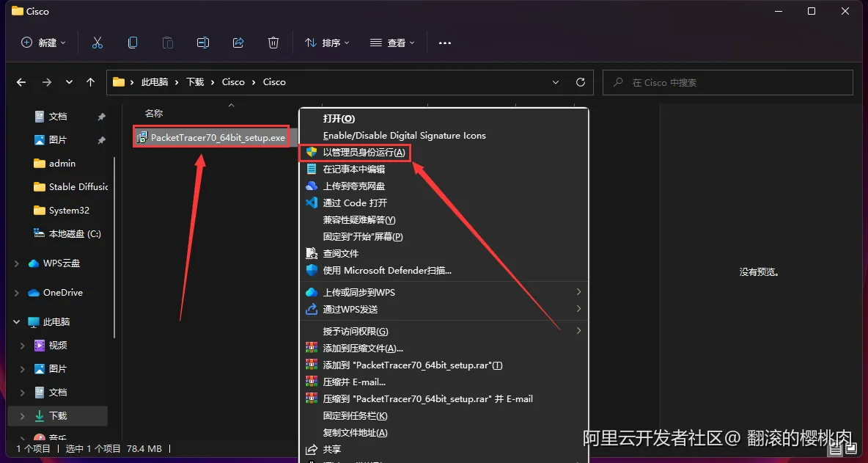The width and height of the screenshot is (868, 463).
Task: Click the search box 在 Cisco 中搜索
Action: [x=727, y=82]
